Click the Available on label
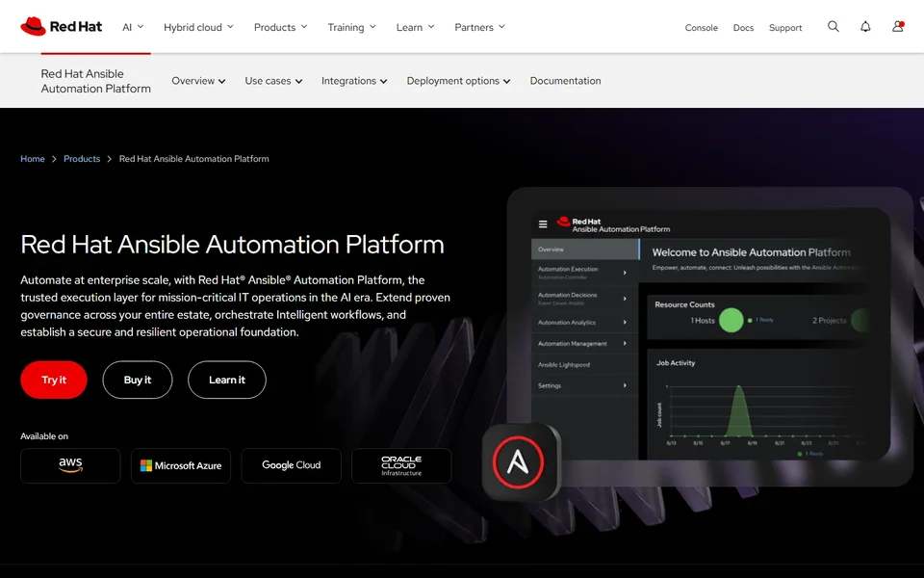 pyautogui.click(x=44, y=436)
